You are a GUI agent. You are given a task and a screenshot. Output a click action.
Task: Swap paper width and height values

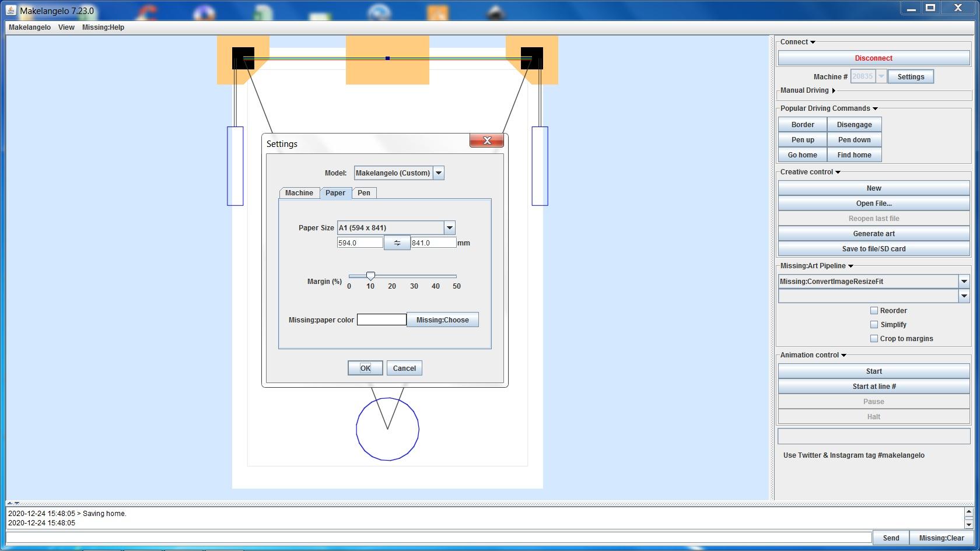coord(397,243)
